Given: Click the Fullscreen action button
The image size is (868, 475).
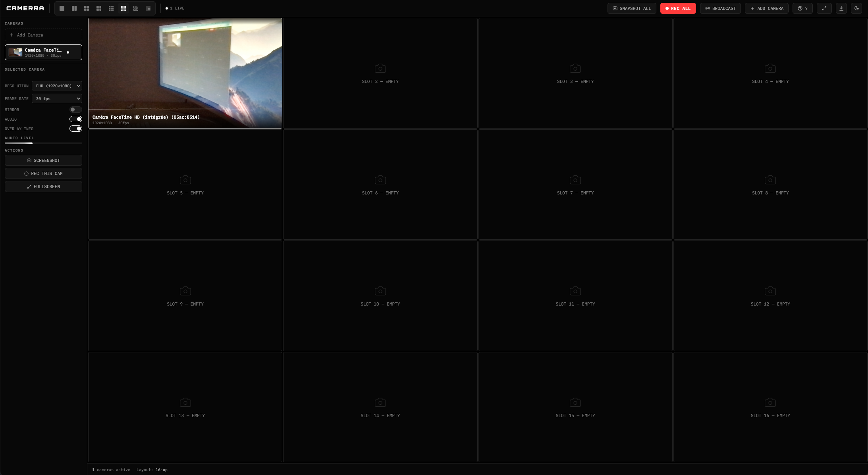Looking at the screenshot, I should pyautogui.click(x=43, y=187).
